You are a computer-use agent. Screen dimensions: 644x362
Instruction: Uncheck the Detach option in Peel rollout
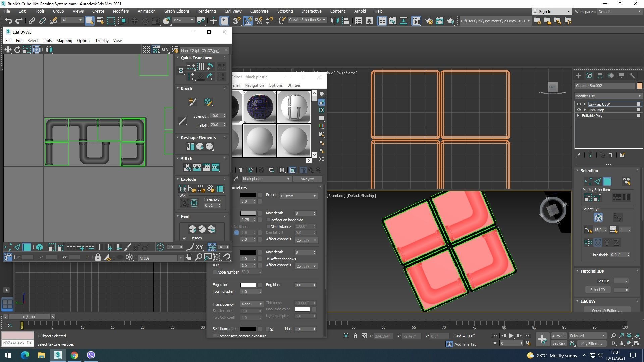pos(185,238)
